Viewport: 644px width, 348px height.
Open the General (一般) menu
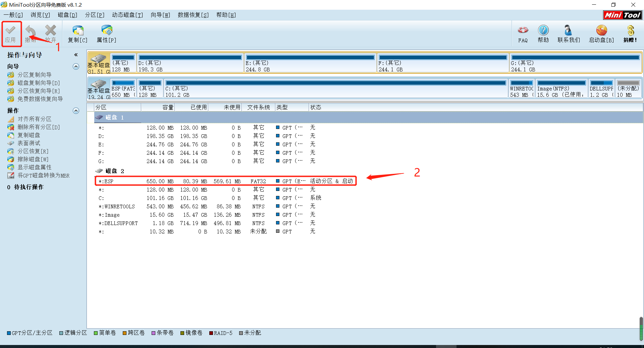tap(13, 15)
